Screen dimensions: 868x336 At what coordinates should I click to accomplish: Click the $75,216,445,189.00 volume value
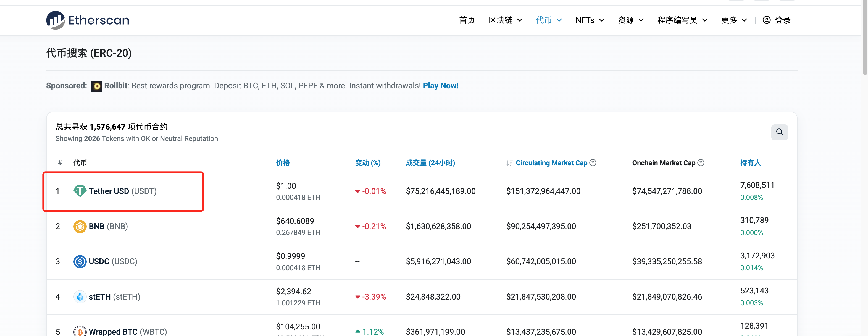440,191
